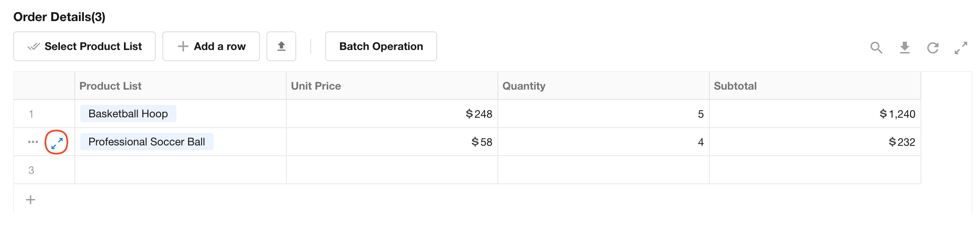Viewport: 980px width, 228px height.
Task: Refresh the order details table
Action: (x=933, y=47)
